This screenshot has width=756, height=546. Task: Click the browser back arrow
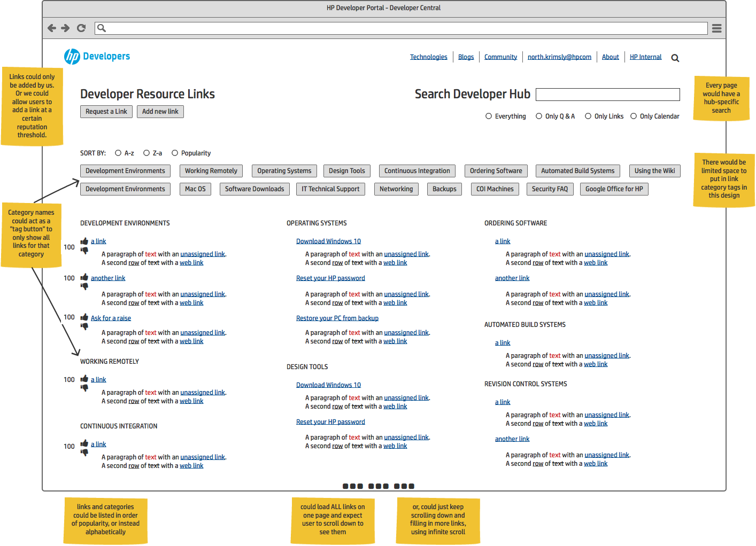(x=52, y=28)
